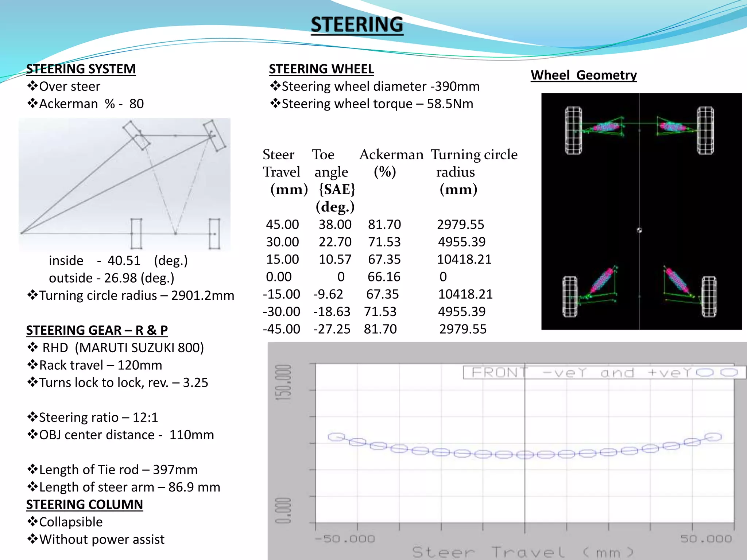
Task: Click the rear-left wheel wireframe icon
Action: tap(570, 296)
